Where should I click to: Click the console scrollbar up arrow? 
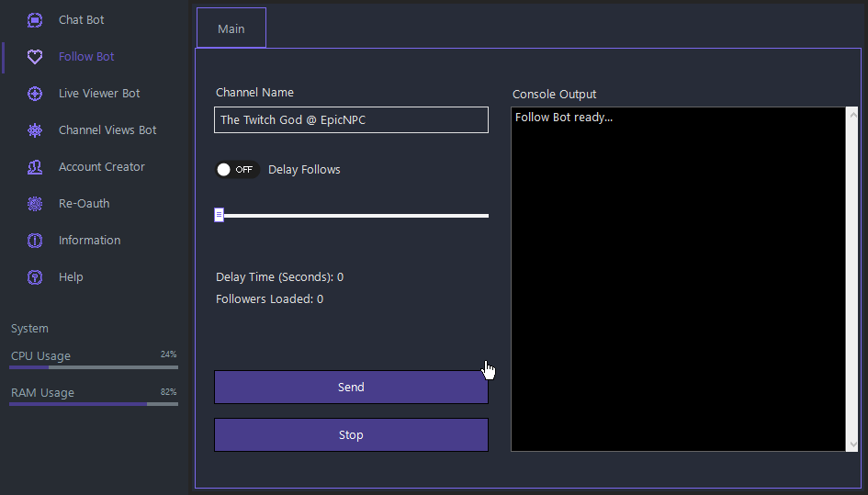point(853,115)
